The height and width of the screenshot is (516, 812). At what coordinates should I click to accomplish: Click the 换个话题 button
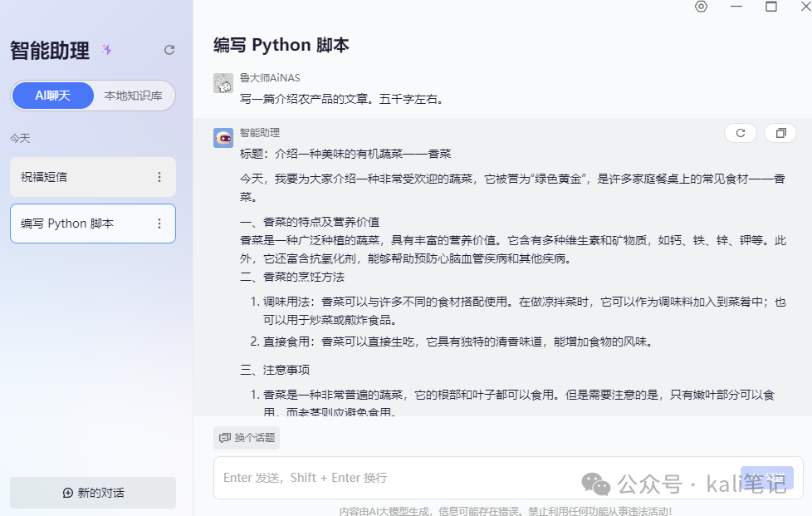[247, 438]
